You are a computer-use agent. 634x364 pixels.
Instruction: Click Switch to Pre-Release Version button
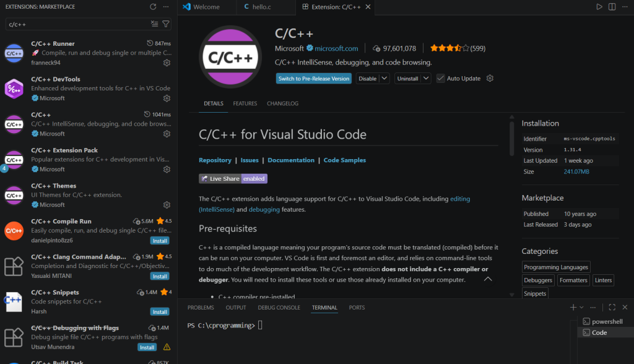[x=314, y=79]
